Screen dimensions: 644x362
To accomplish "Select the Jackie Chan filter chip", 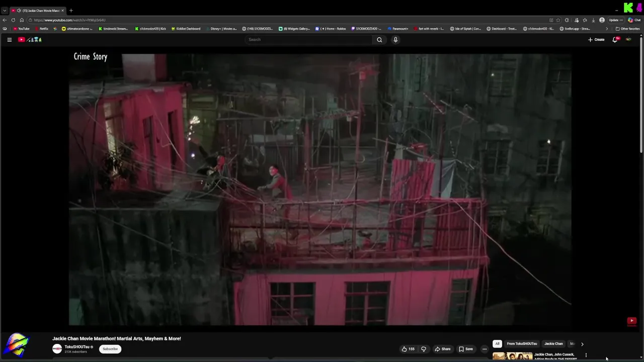I will click(553, 344).
